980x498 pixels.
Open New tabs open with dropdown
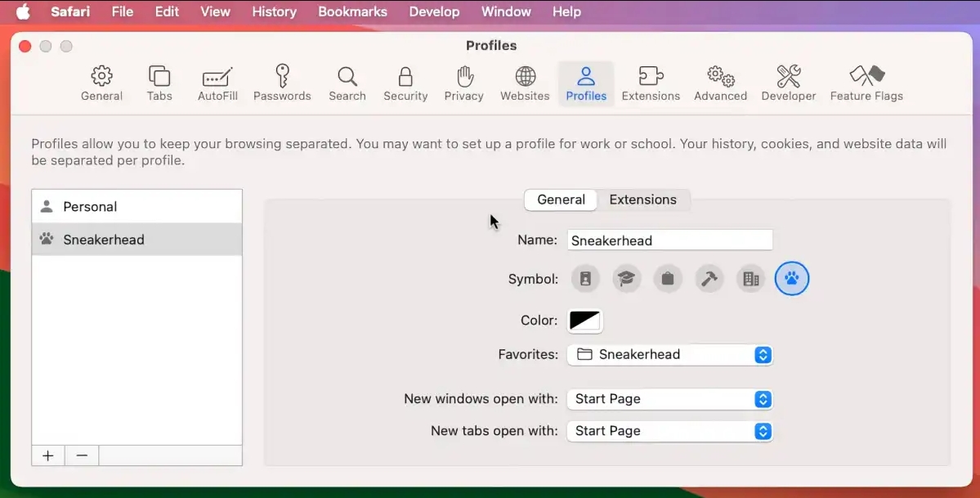(x=670, y=431)
